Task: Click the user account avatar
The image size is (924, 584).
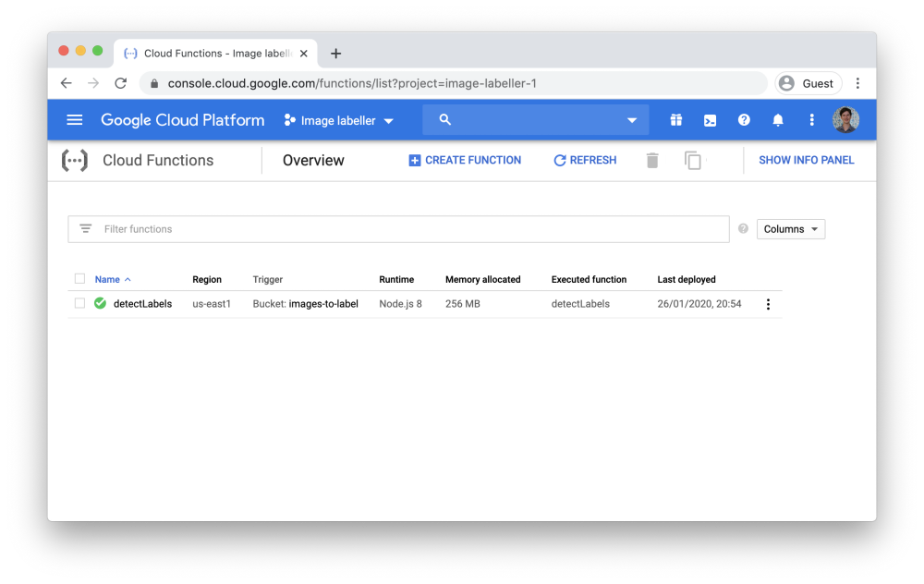Action: click(x=845, y=120)
